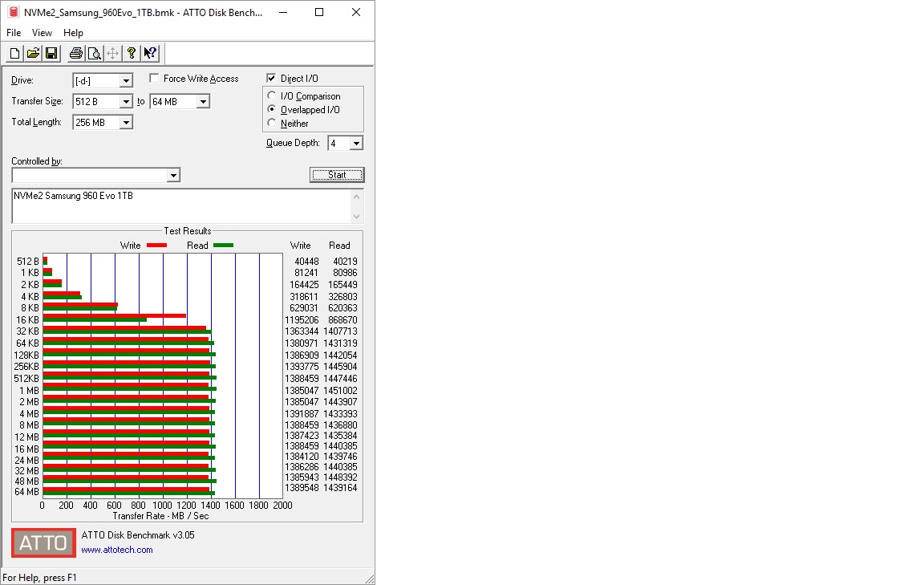The image size is (924, 585).
Task: Click the read value 868670
Action: tap(343, 319)
